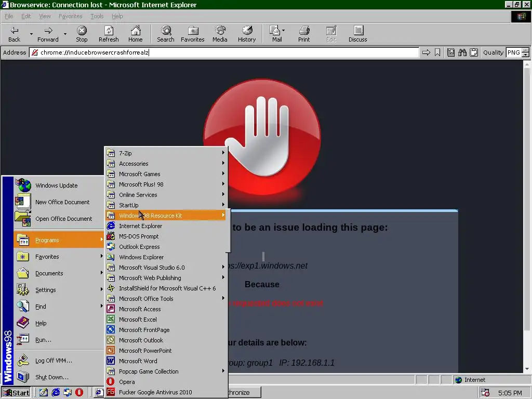Print the page with the Print button

tap(304, 34)
